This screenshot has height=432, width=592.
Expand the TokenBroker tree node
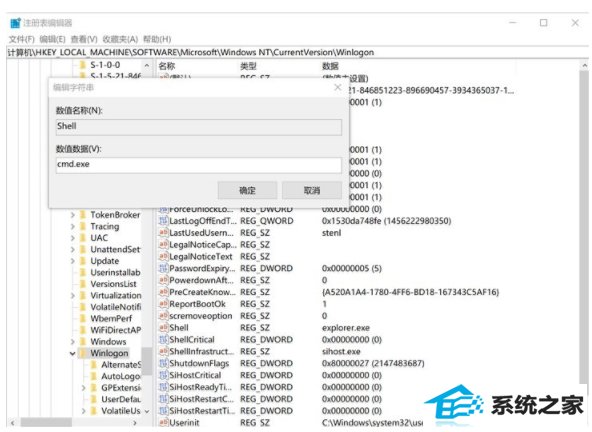click(72, 215)
